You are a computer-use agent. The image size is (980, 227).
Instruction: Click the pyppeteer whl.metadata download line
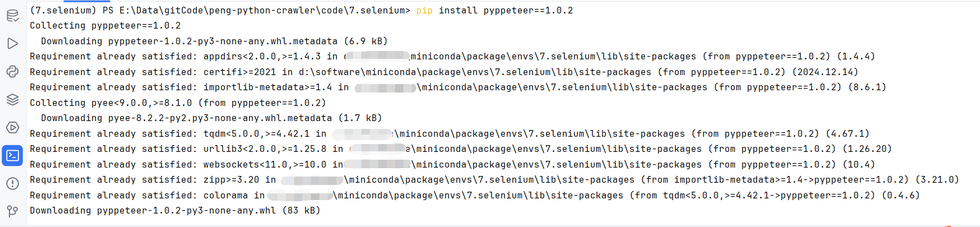click(214, 41)
